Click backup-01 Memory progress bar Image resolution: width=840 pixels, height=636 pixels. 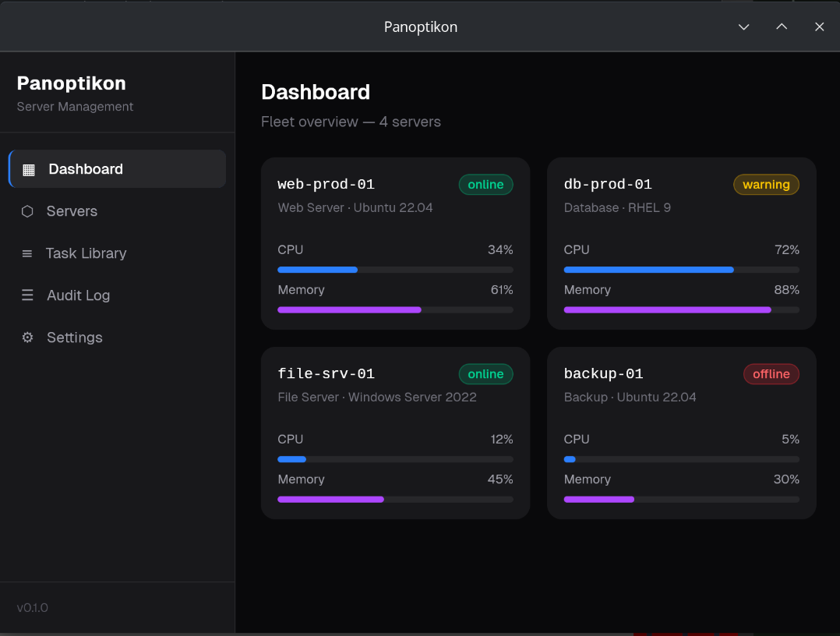681,500
